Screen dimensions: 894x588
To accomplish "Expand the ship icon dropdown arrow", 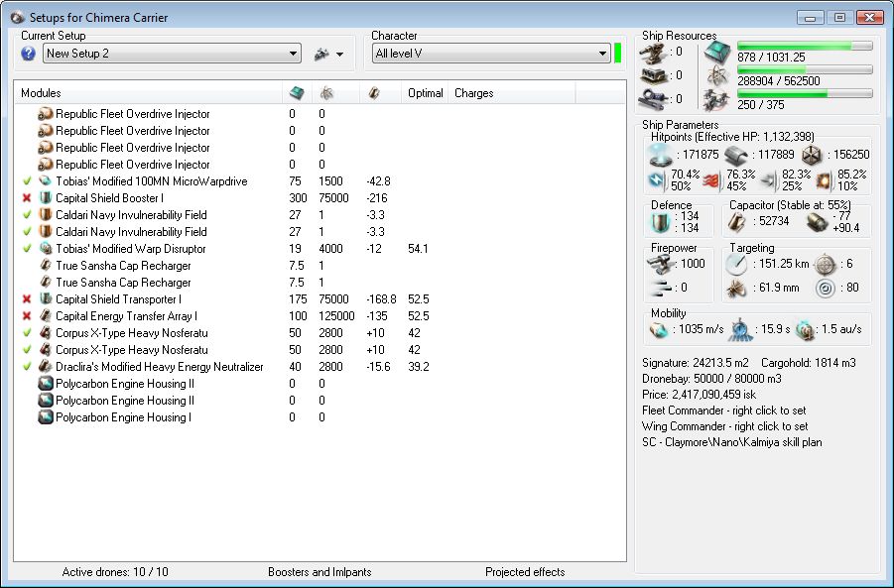I will 340,55.
